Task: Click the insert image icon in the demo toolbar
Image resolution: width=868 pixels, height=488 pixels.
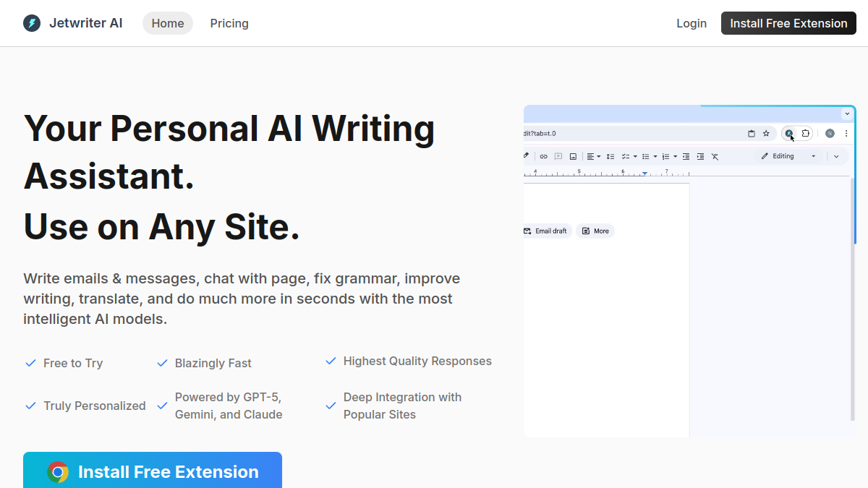Action: (x=573, y=156)
